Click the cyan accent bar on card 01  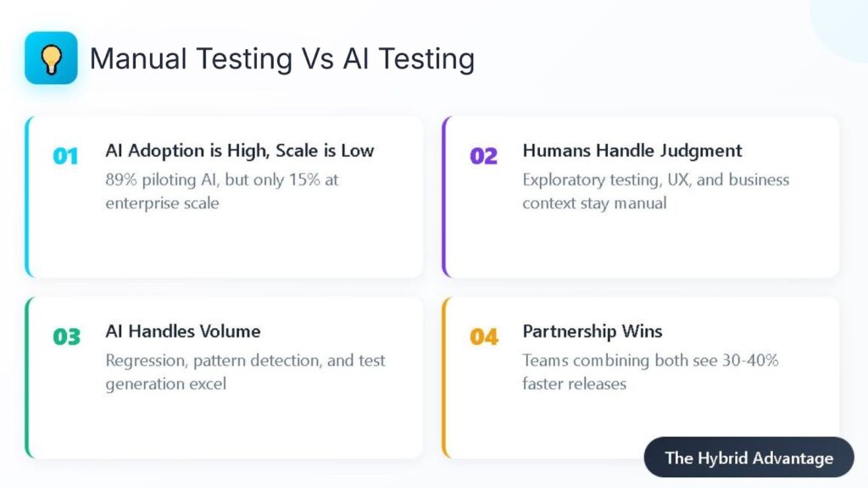pyautogui.click(x=28, y=197)
